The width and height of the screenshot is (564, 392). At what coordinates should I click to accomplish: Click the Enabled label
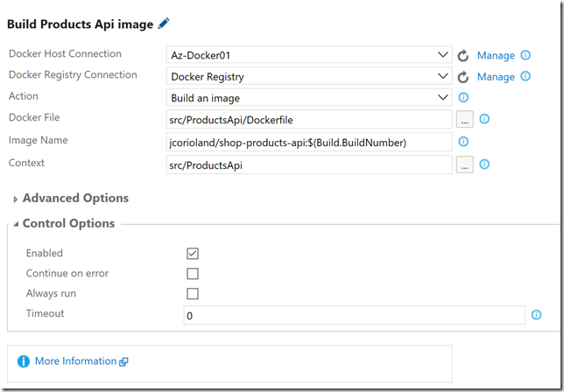[45, 253]
